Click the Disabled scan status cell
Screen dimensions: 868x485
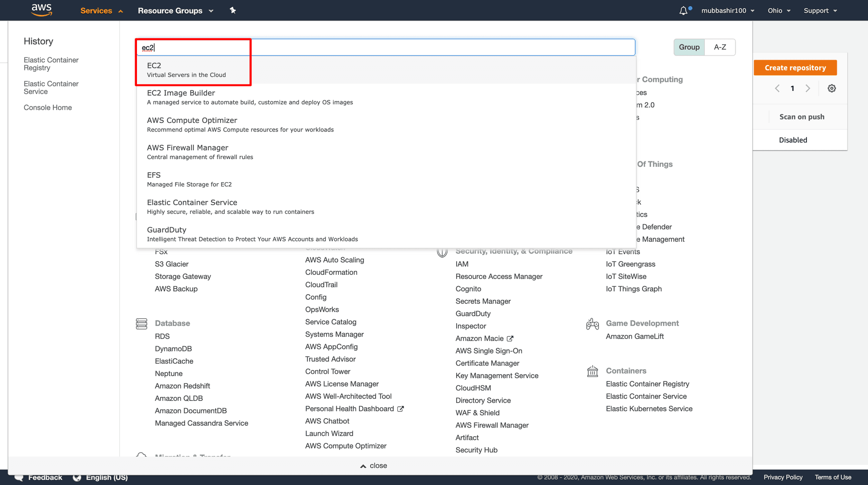(793, 140)
